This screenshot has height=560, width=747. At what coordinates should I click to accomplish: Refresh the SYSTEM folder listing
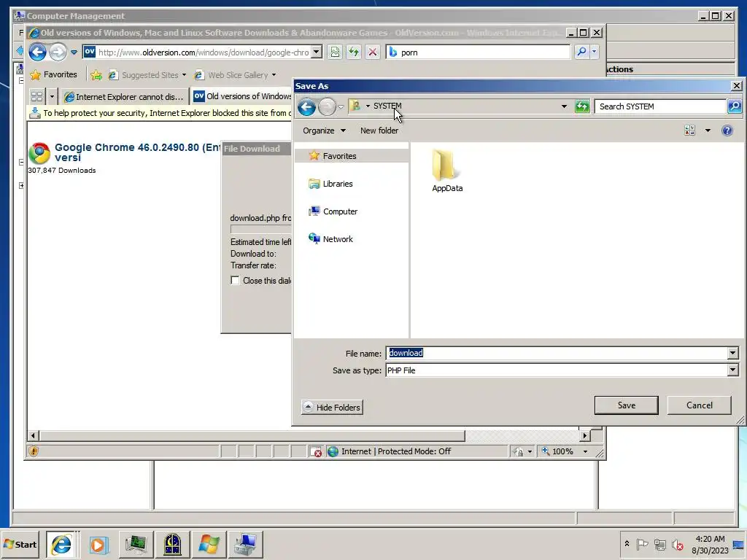click(582, 106)
